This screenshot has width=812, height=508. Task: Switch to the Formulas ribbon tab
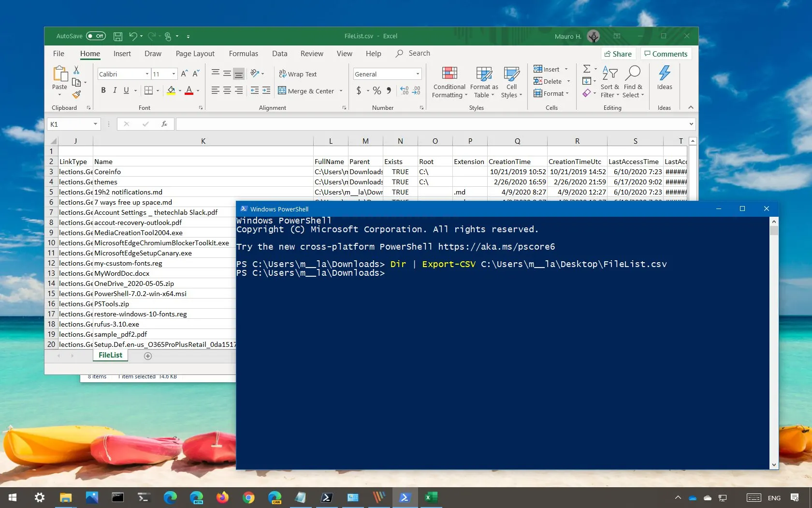click(244, 54)
